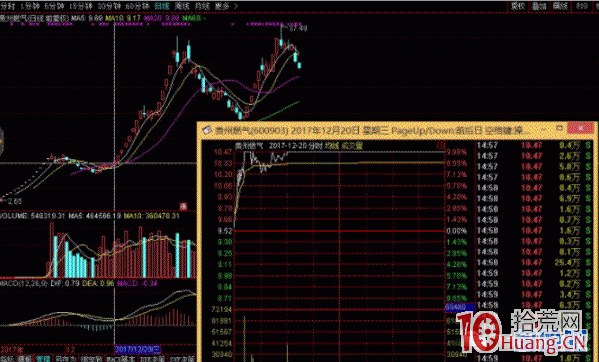Click the 均线 label in the popup chart header
This screenshot has height=362, width=599.
coord(332,145)
